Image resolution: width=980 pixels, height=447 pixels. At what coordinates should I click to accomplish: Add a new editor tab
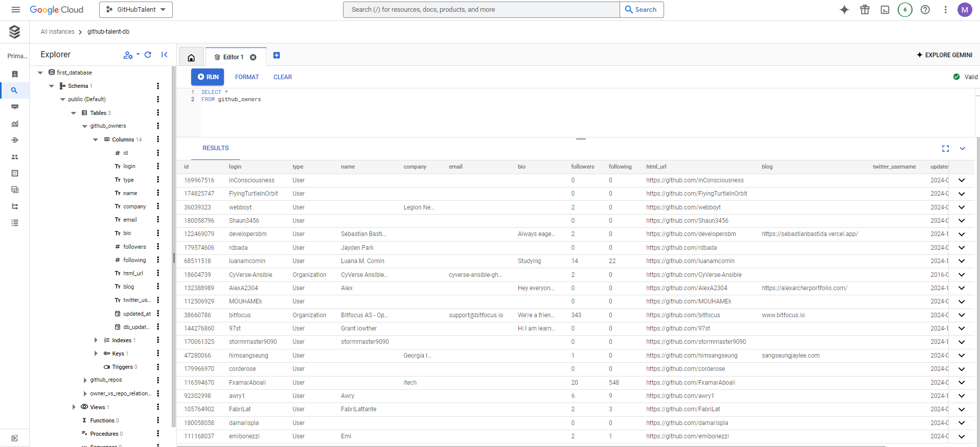coord(277,55)
